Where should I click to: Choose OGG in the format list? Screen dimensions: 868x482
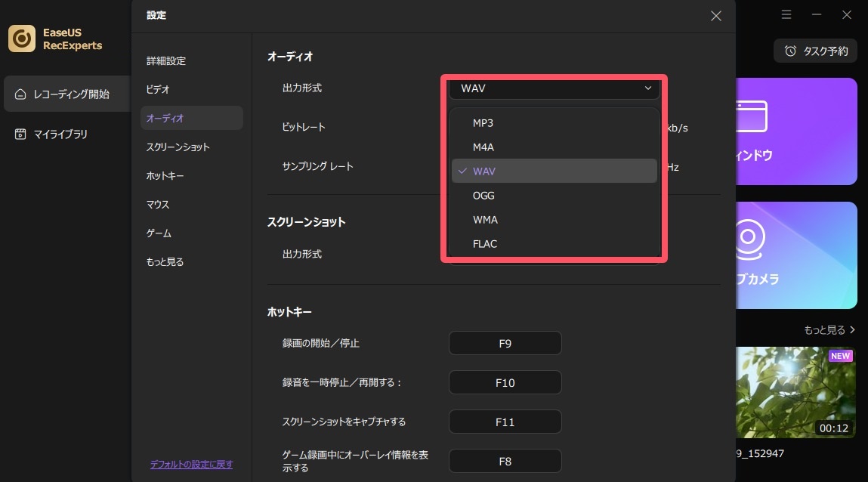(x=483, y=195)
